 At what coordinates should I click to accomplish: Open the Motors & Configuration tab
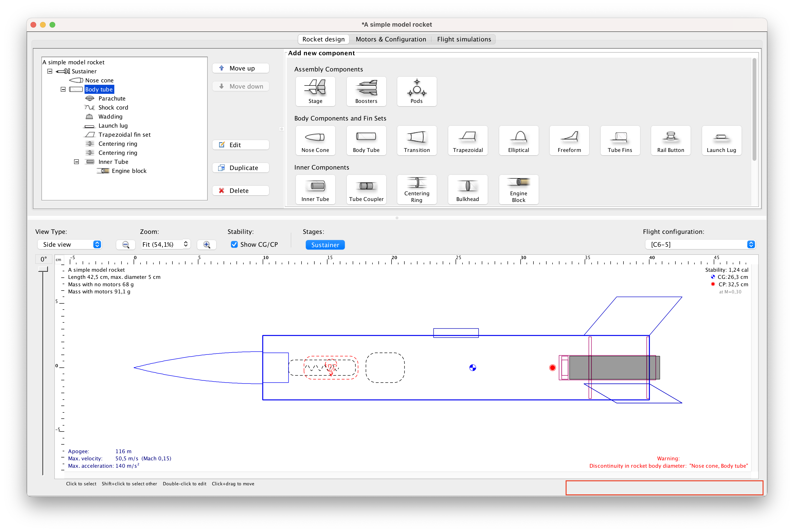(x=391, y=39)
